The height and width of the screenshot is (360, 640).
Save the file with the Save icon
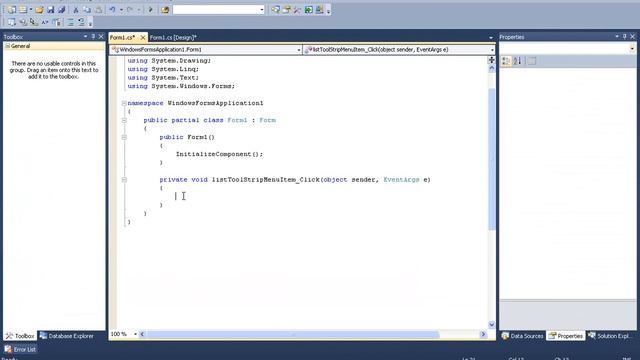click(x=51, y=9)
